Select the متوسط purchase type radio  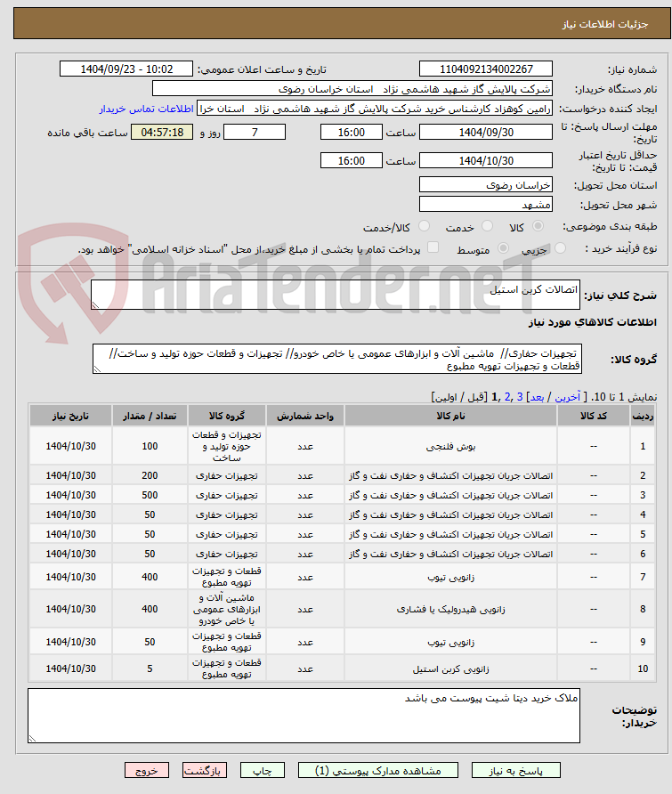[503, 248]
